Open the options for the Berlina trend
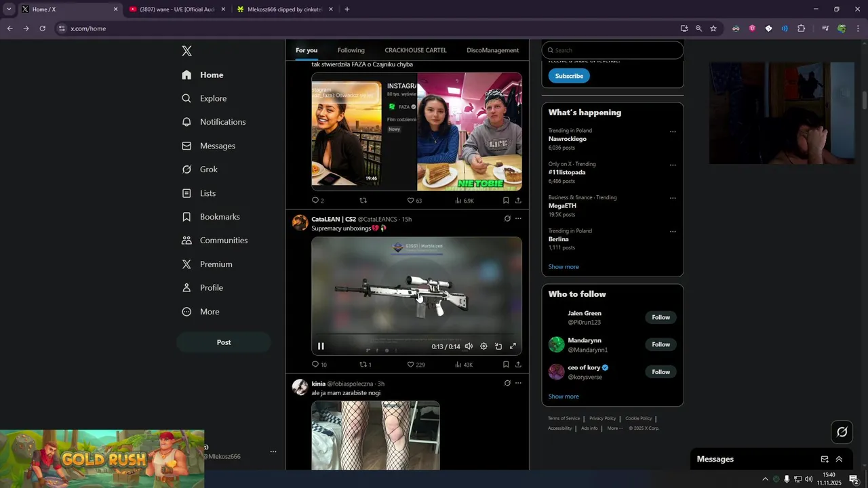Screen dimensions: 868x488 (x=673, y=231)
